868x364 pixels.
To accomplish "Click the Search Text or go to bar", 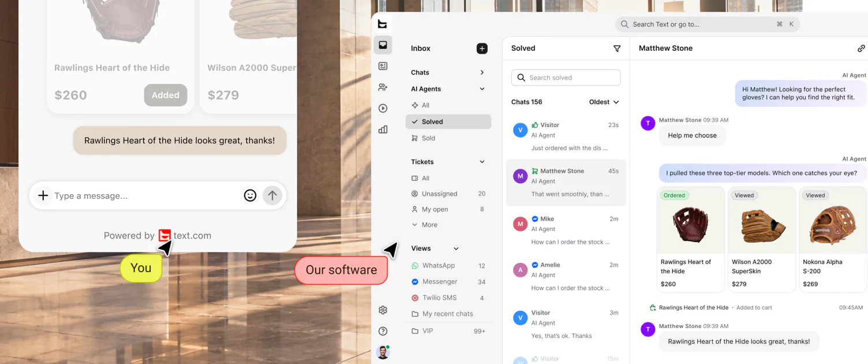I will 708,24.
